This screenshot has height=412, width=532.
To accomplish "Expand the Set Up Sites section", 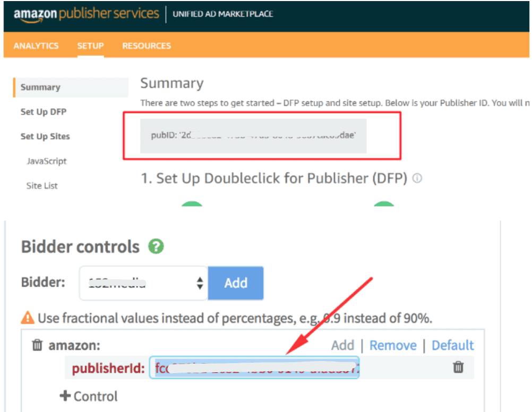I will (45, 136).
